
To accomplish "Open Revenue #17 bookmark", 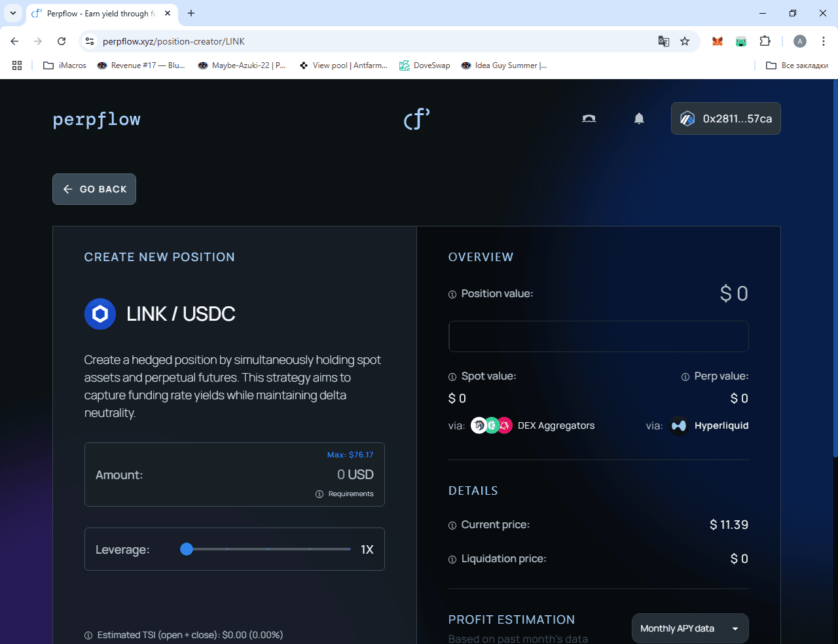I will [x=141, y=65].
